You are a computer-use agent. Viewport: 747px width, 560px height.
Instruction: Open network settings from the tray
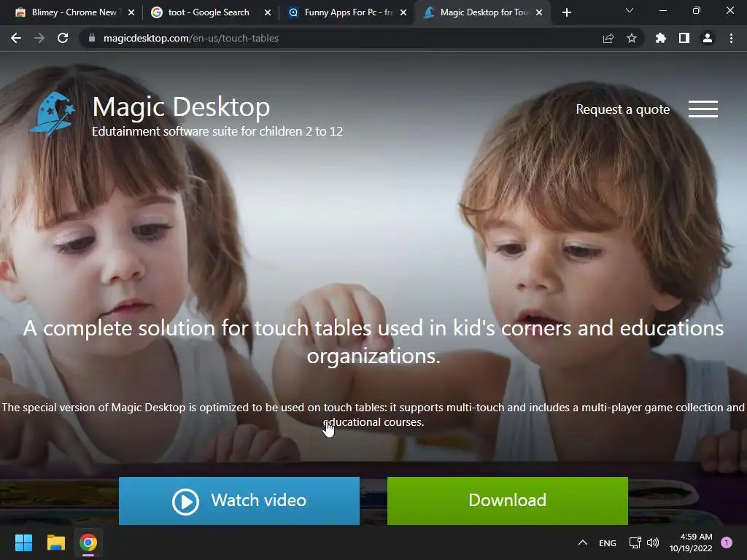tap(635, 542)
